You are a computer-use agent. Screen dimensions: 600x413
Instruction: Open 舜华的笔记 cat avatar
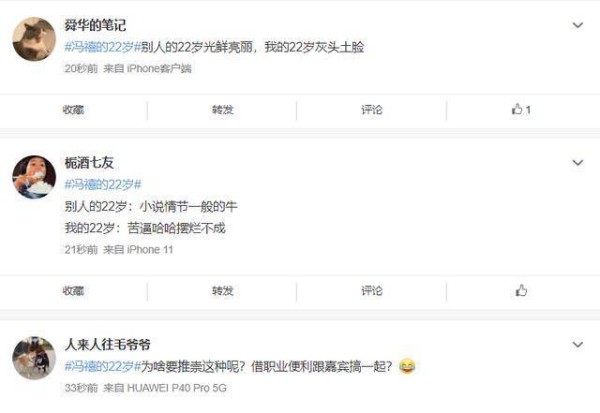coord(34,39)
